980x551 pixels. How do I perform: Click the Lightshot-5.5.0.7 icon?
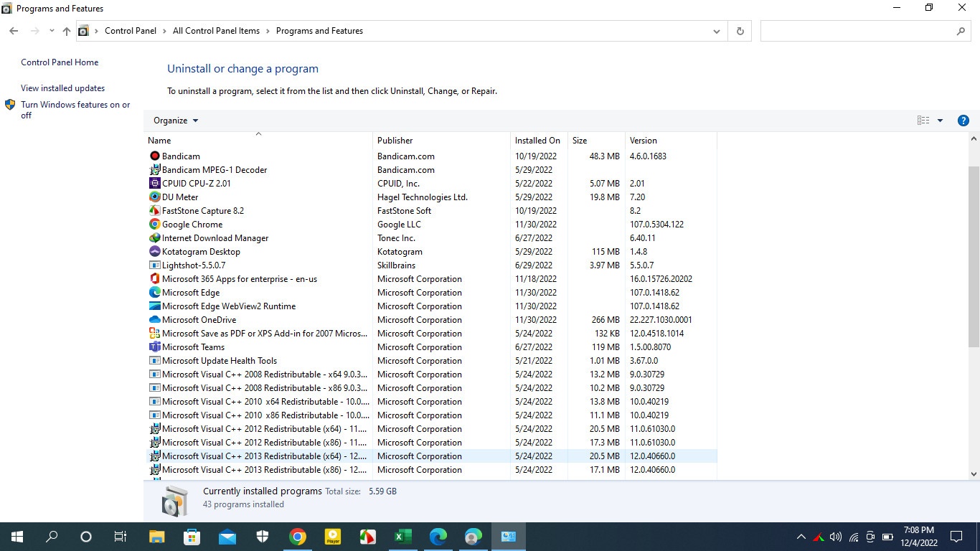pos(154,265)
